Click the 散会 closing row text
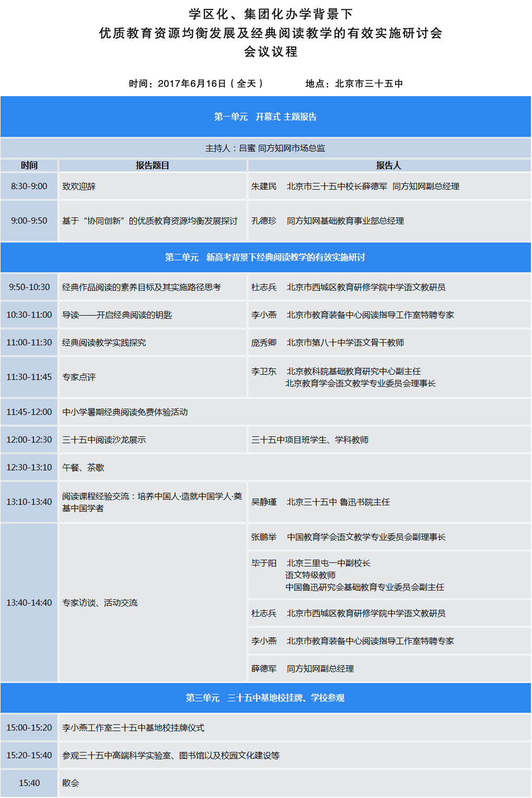The image size is (532, 798). [71, 783]
